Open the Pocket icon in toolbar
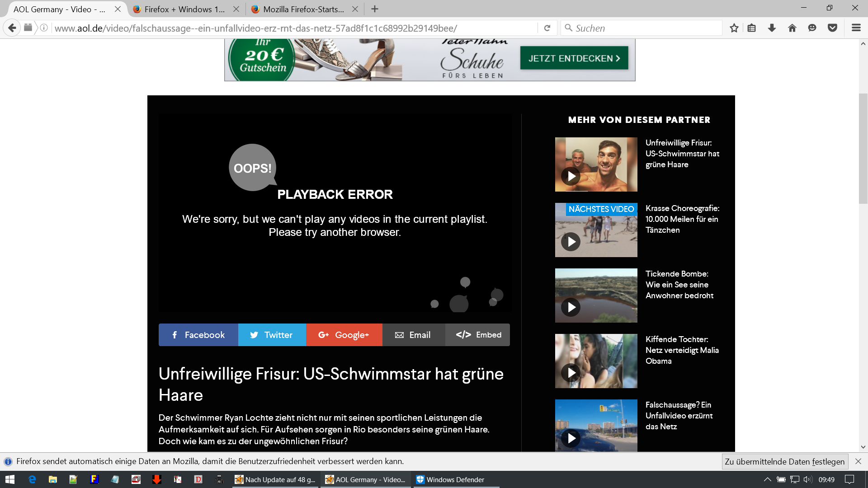This screenshot has width=868, height=488. pos(832,28)
